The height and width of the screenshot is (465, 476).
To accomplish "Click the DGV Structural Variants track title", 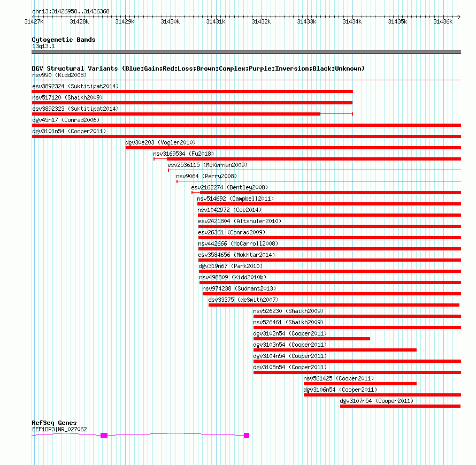I will tap(198, 68).
